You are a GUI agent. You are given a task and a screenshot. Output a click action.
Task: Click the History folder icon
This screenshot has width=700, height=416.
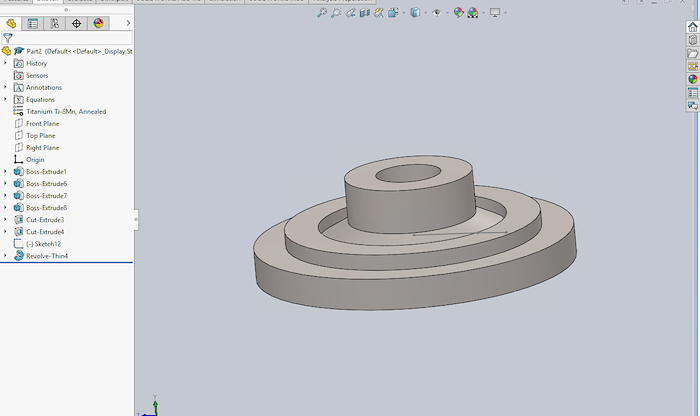18,63
